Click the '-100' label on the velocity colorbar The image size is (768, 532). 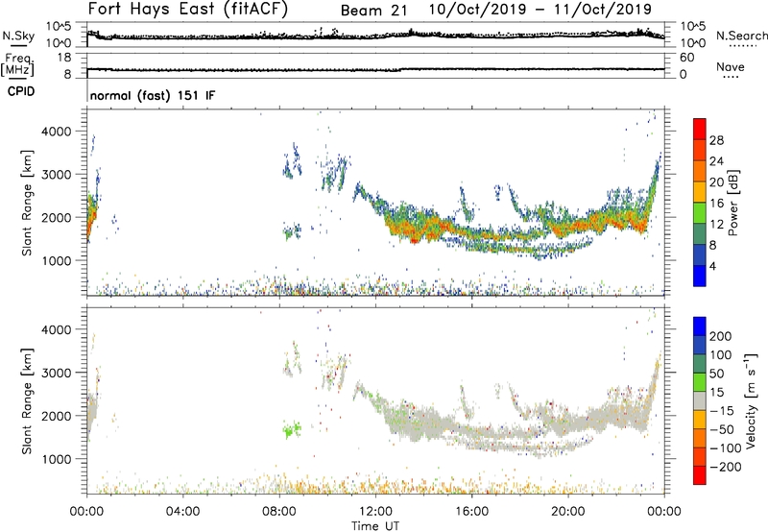point(726,448)
